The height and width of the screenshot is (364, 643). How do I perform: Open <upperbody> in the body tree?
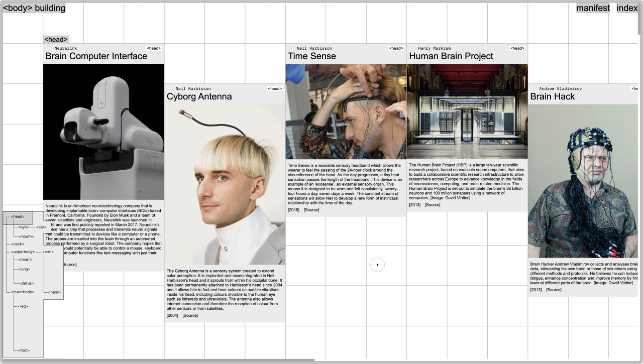[x=23, y=252]
